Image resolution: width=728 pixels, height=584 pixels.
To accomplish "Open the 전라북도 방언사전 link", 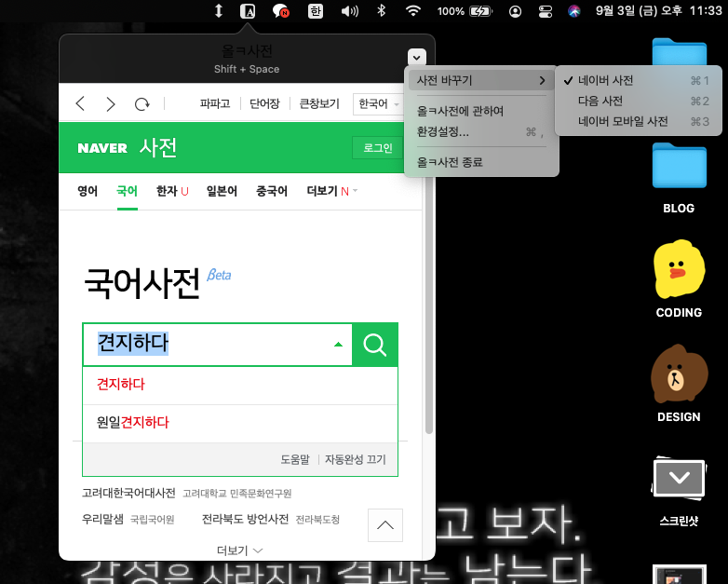I will [x=245, y=519].
